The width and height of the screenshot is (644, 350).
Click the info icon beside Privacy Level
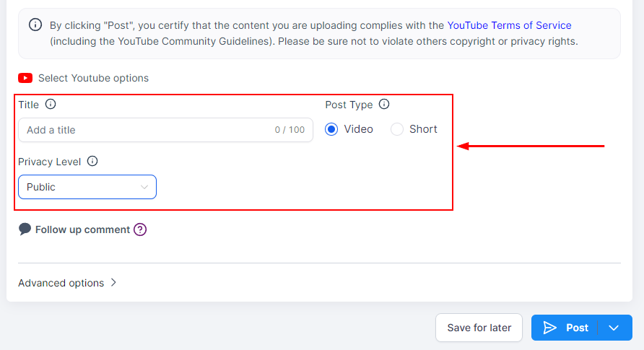pos(92,161)
